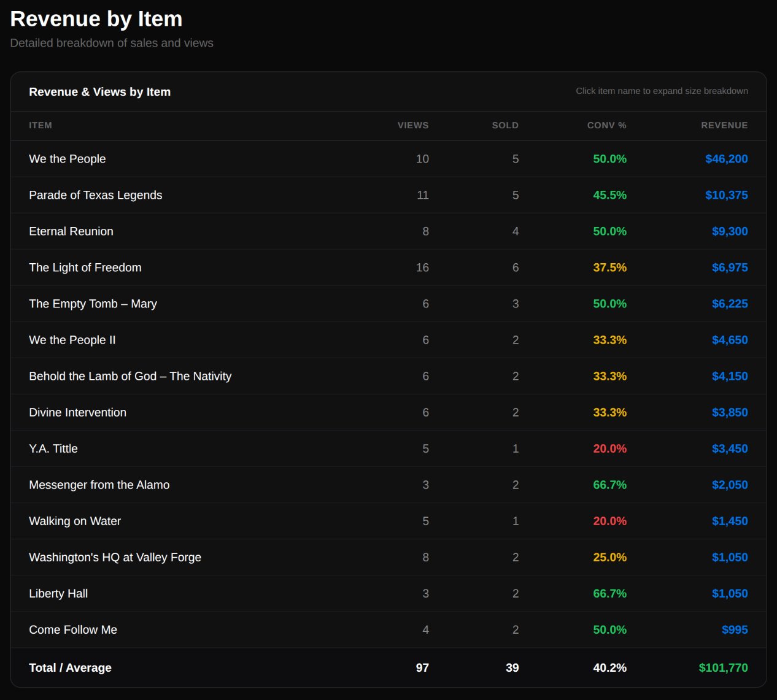Screen dimensions: 777x700
Task: Sort the table by REVENUE column header
Action: click(724, 125)
